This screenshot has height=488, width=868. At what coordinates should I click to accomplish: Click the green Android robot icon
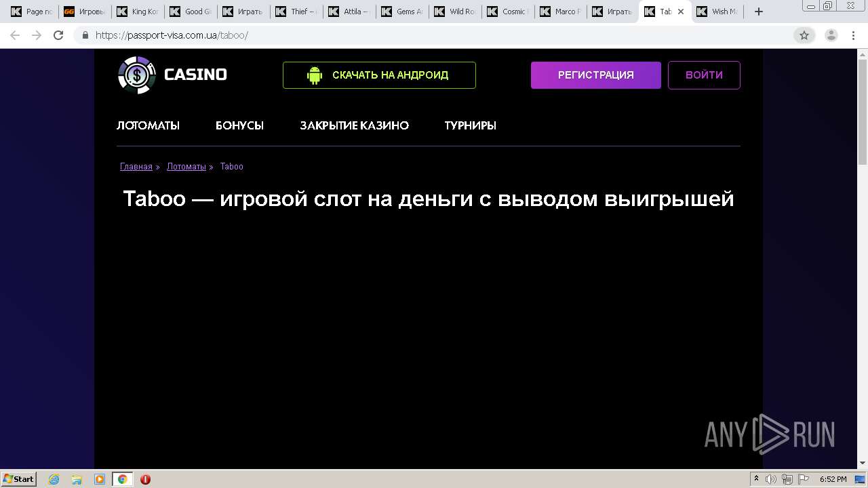pos(314,75)
